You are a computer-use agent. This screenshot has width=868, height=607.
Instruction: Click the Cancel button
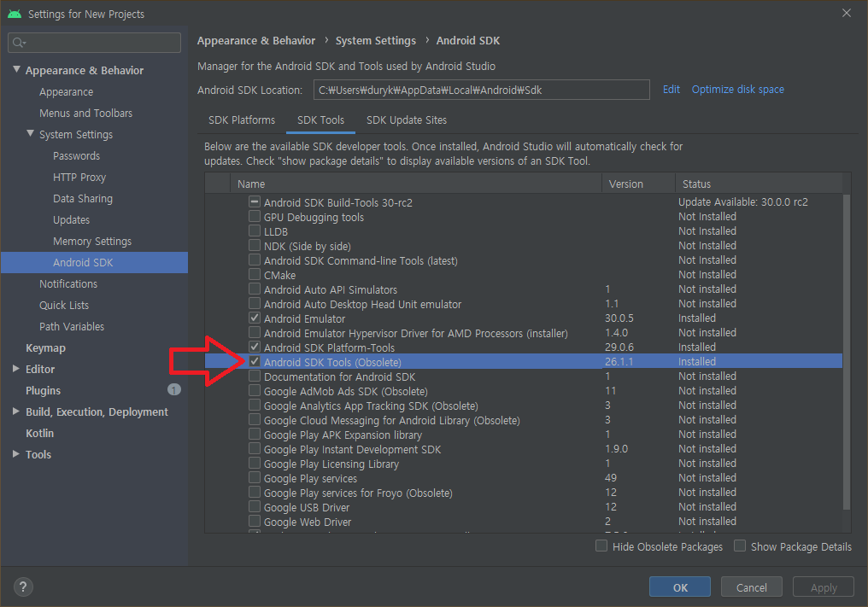[x=751, y=587]
